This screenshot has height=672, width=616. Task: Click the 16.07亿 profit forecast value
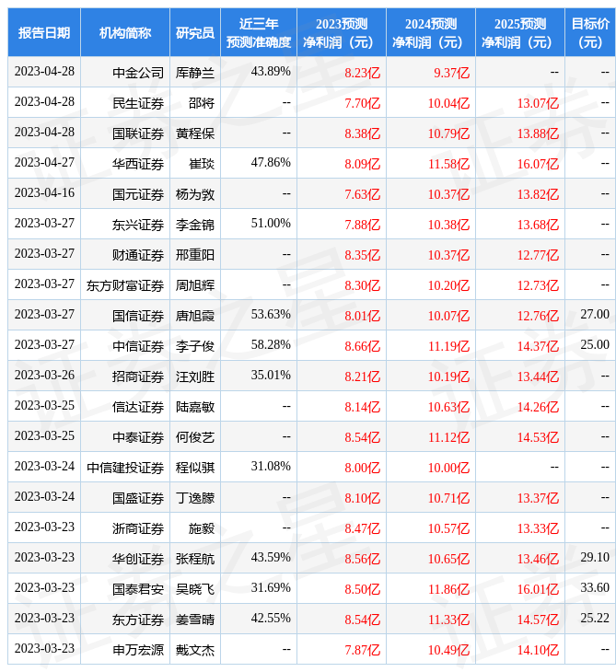pos(537,164)
